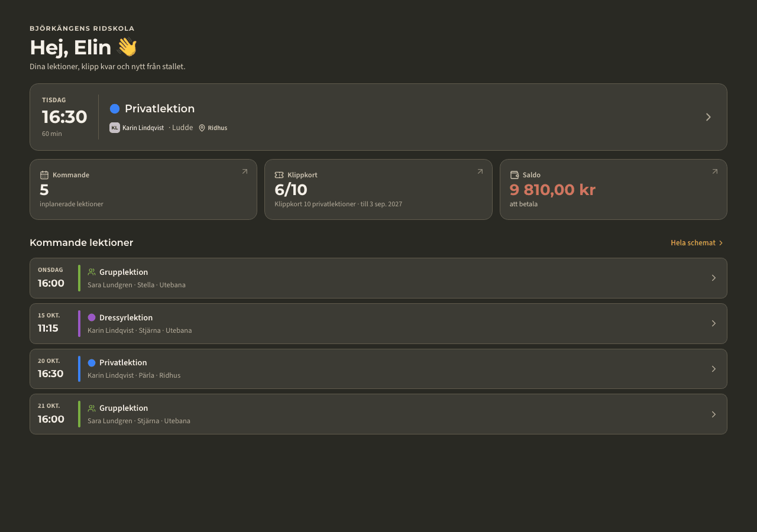Screen dimensions: 757x532
Task: Click the Klippkort 10 privatlektioner expiry text
Action: point(338,204)
